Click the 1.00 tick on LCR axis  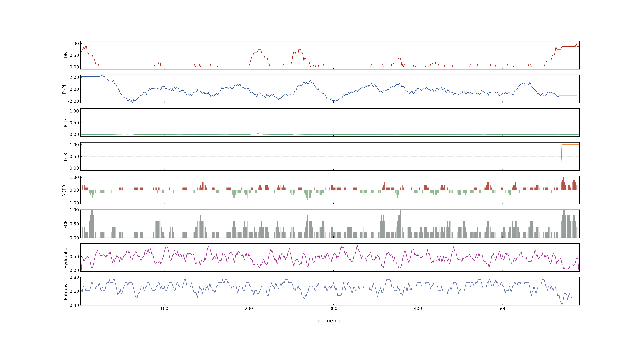point(74,145)
